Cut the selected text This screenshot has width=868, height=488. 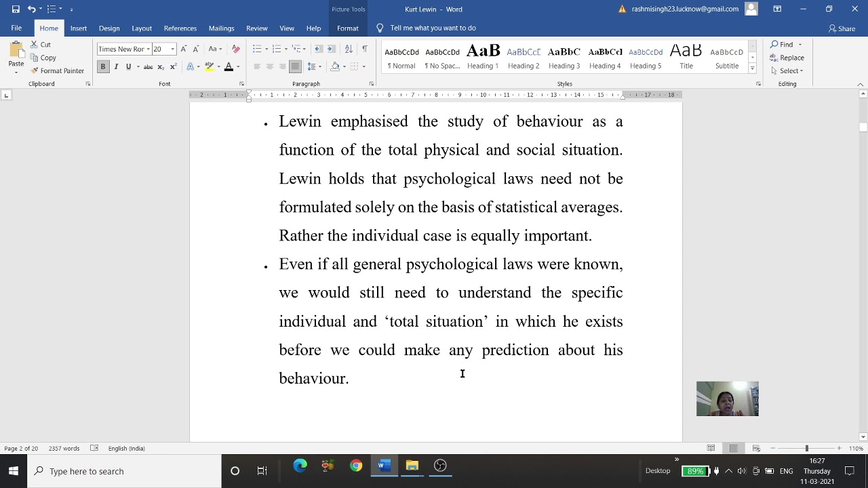point(40,45)
